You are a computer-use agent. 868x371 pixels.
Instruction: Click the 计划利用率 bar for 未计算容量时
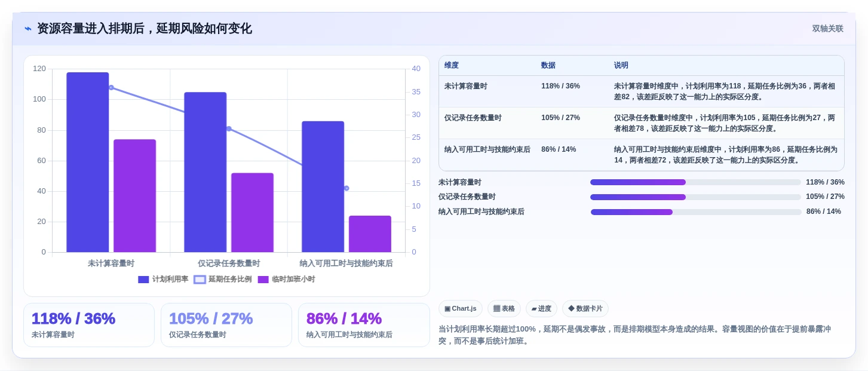(x=88, y=162)
